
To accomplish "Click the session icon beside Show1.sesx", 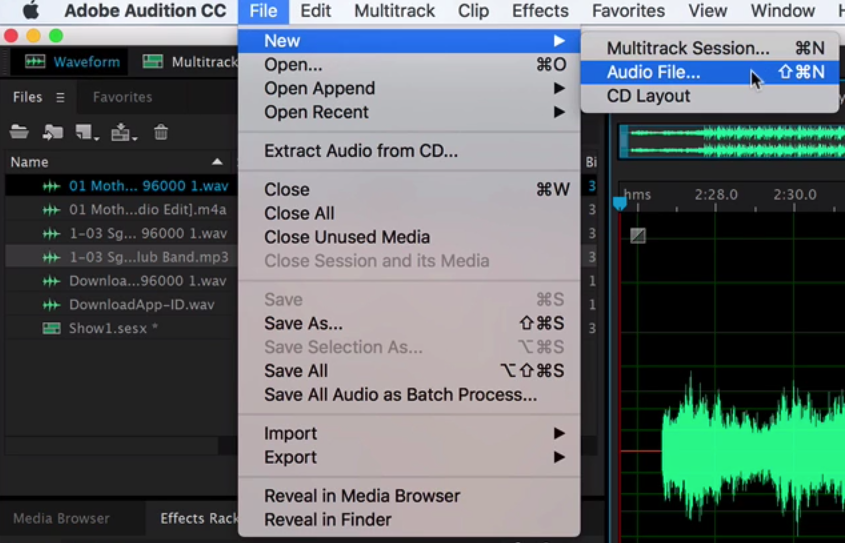I will tap(51, 328).
